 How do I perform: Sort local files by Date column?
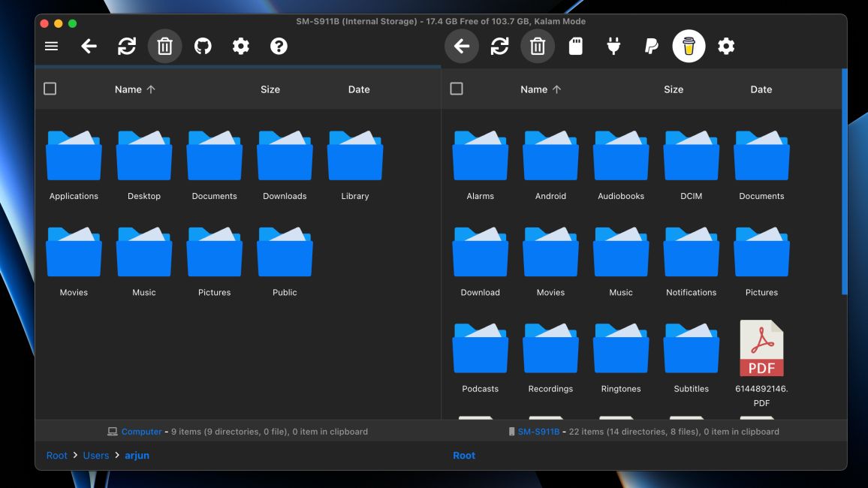pos(358,89)
